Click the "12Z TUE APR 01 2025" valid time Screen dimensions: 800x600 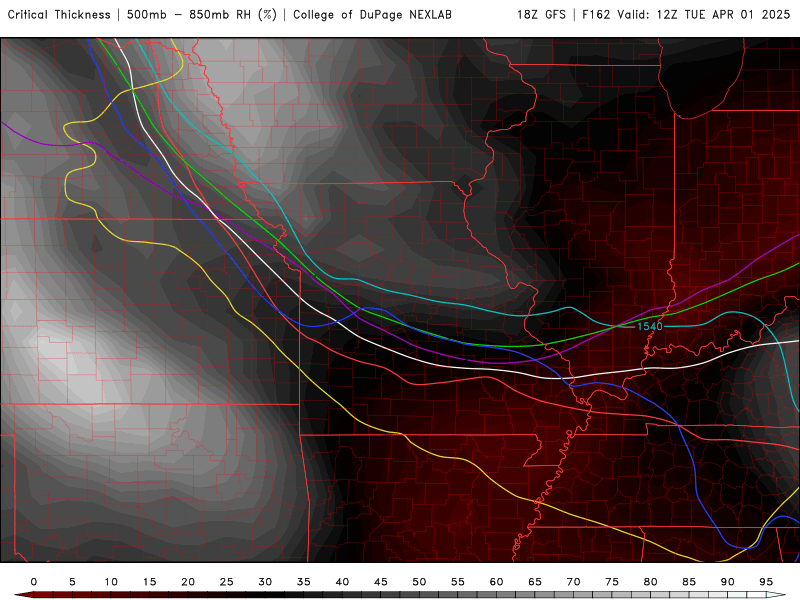coord(723,15)
